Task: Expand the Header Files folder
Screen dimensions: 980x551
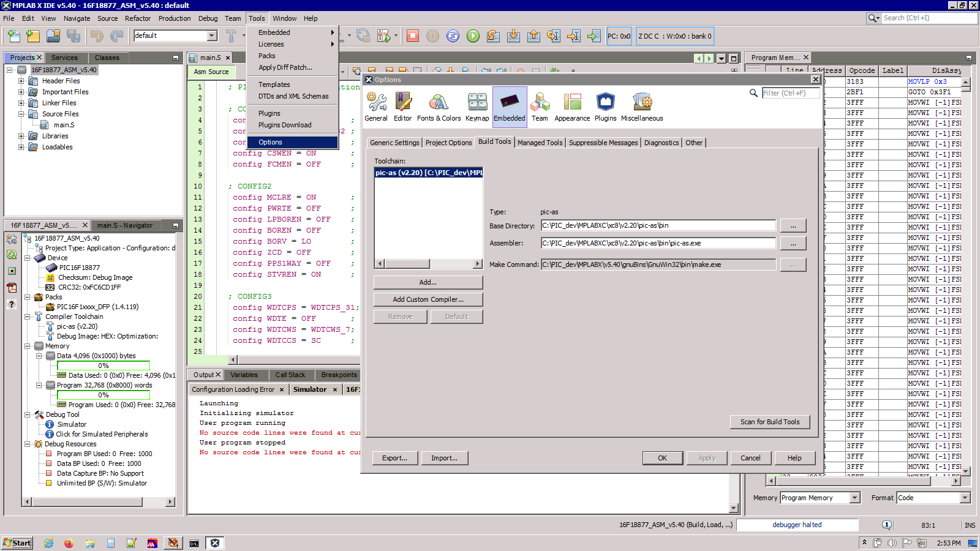Action: click(21, 81)
